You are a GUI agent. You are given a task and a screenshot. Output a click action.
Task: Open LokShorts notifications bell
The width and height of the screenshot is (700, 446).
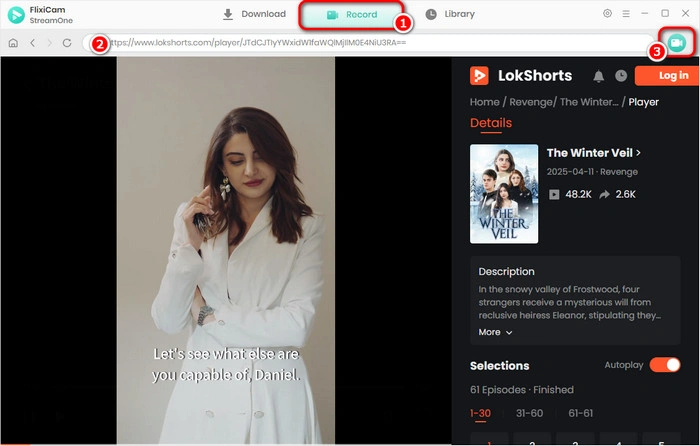click(x=598, y=76)
